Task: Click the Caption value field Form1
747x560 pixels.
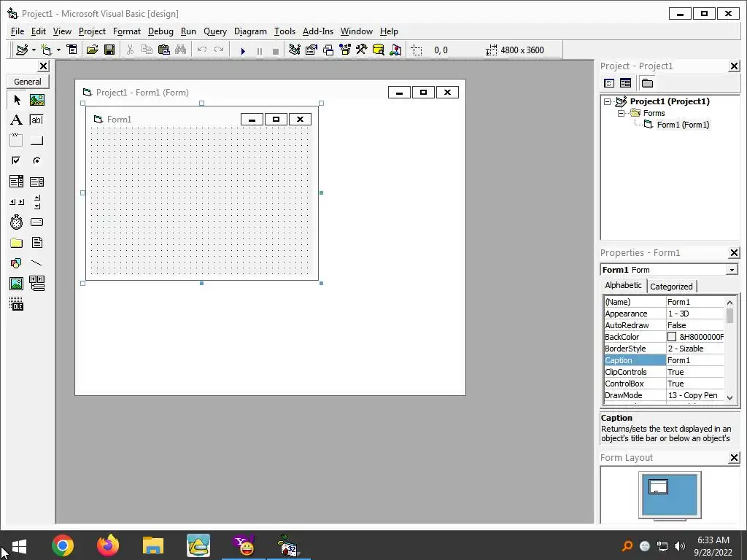Action: [695, 360]
